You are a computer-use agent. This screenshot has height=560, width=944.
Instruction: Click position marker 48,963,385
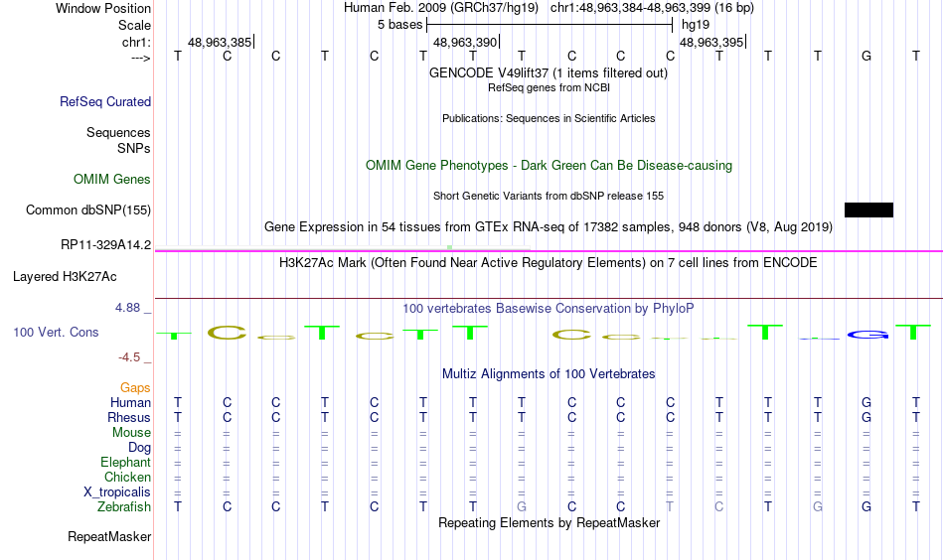coord(220,42)
